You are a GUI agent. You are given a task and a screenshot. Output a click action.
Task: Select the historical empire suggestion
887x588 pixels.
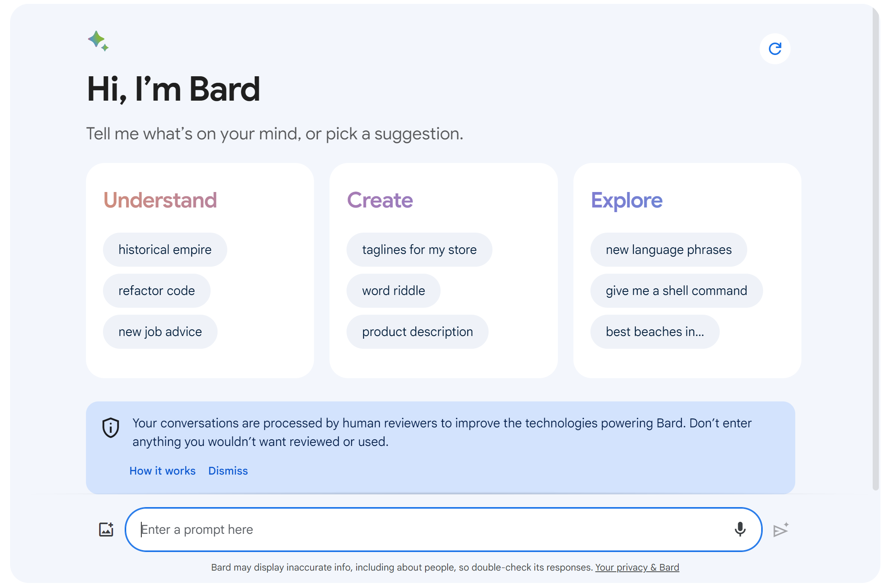[165, 250]
